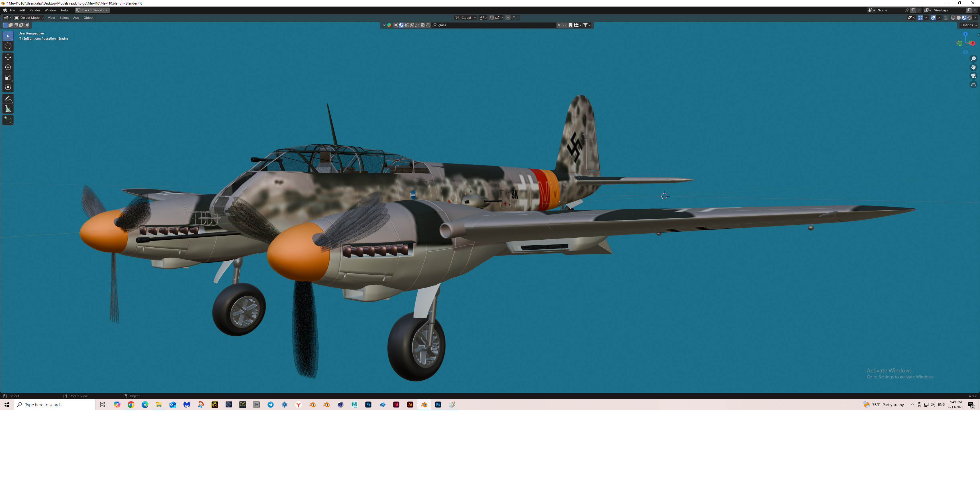Open the viewport View menu
The height and width of the screenshot is (481, 980).
[x=51, y=17]
